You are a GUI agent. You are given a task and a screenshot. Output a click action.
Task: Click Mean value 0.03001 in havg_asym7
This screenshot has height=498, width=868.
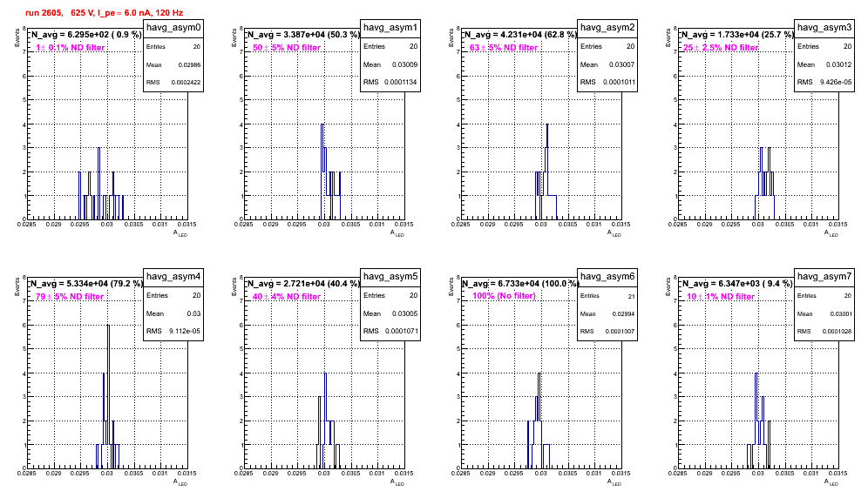coord(840,314)
